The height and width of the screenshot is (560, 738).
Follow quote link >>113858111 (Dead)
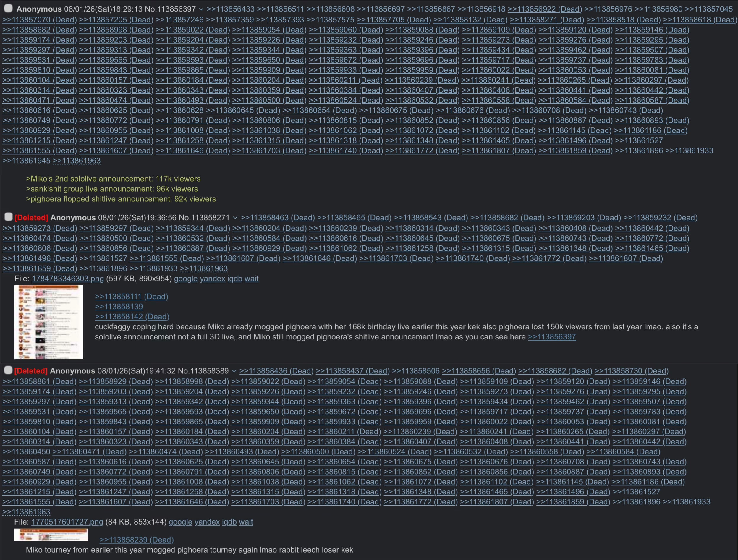pos(132,297)
